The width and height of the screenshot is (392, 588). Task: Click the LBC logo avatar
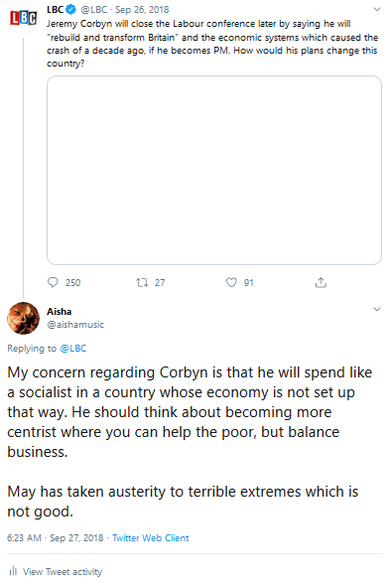pyautogui.click(x=23, y=18)
